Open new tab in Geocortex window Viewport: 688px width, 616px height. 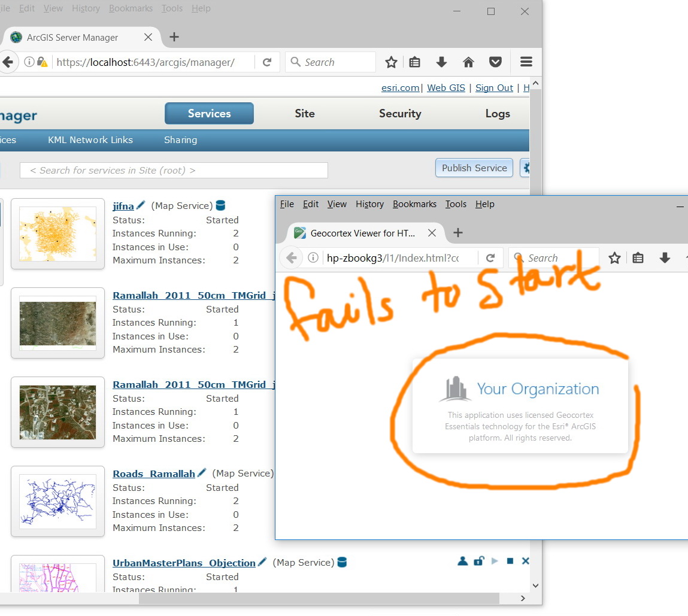pos(457,233)
